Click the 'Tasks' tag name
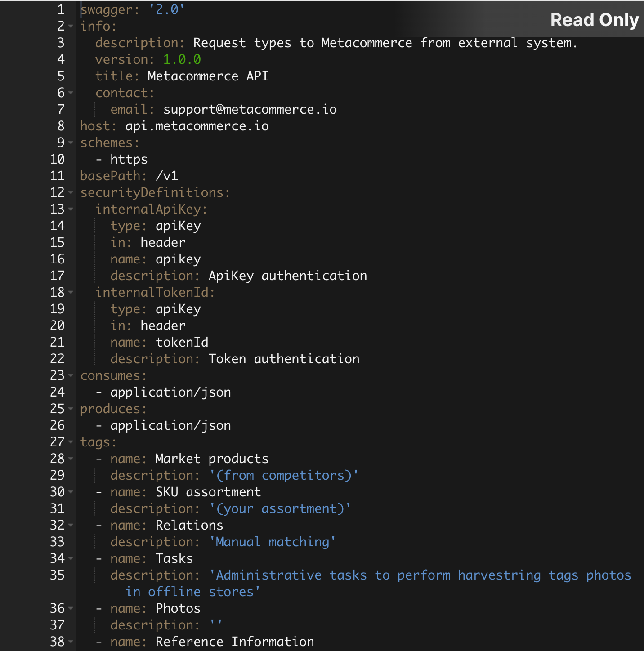644x651 pixels. tap(174, 558)
